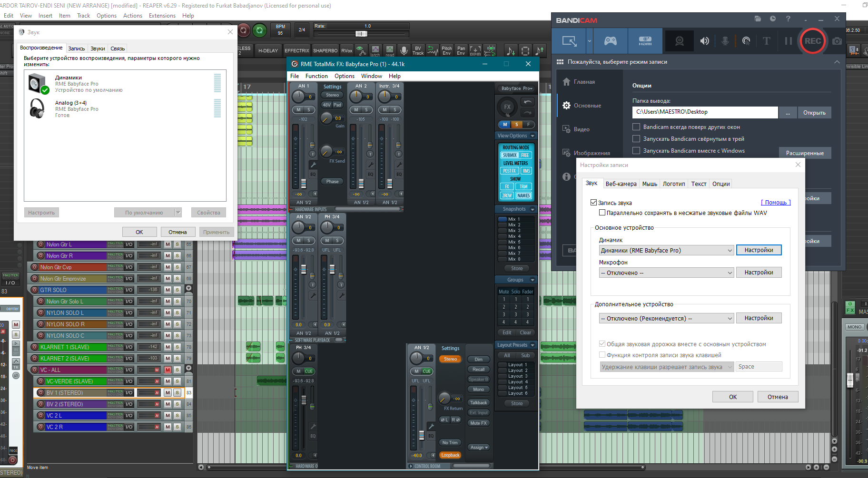Collapse TotalMix Layout Presets section
This screenshot has width=868, height=478.
pos(533,345)
